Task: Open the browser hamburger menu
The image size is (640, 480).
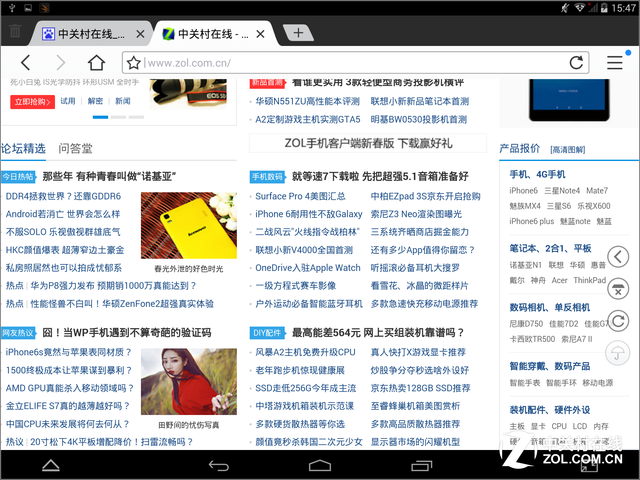Action: pyautogui.click(x=614, y=62)
